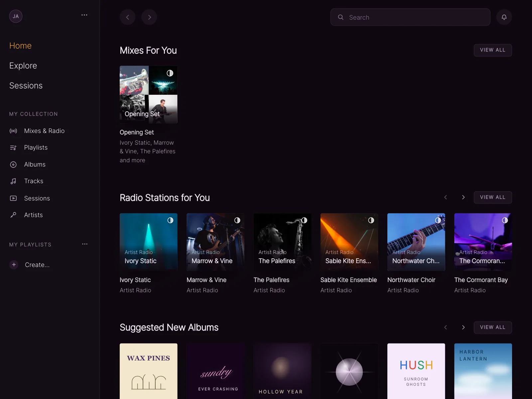Viewport: 532px width, 399px height.
Task: Open the Ivory Static radio cover
Action: coord(149,242)
